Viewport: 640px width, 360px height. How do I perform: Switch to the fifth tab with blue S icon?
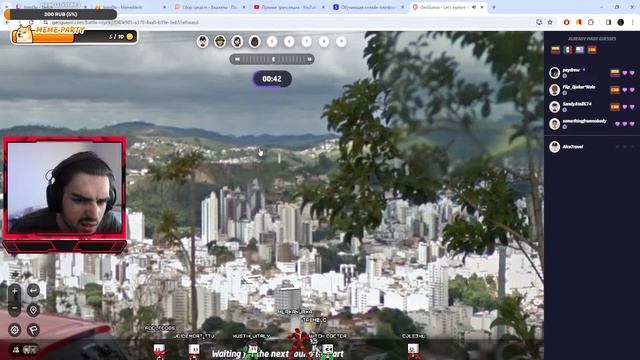pyautogui.click(x=368, y=7)
